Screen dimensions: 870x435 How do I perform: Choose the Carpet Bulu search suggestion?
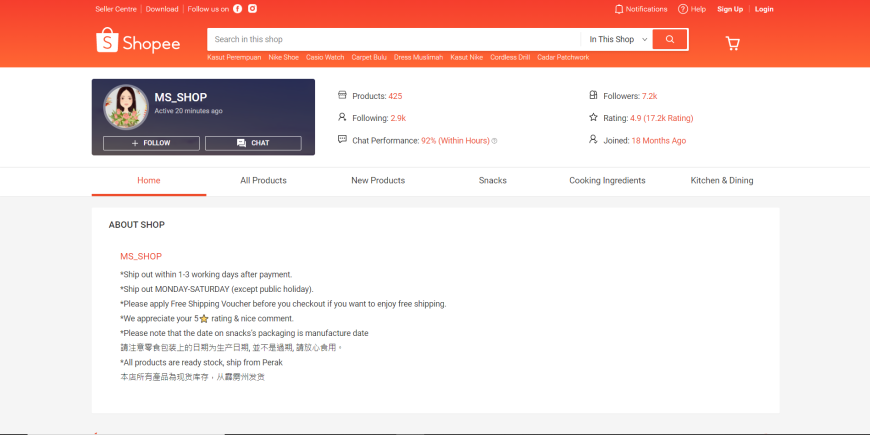(x=369, y=57)
